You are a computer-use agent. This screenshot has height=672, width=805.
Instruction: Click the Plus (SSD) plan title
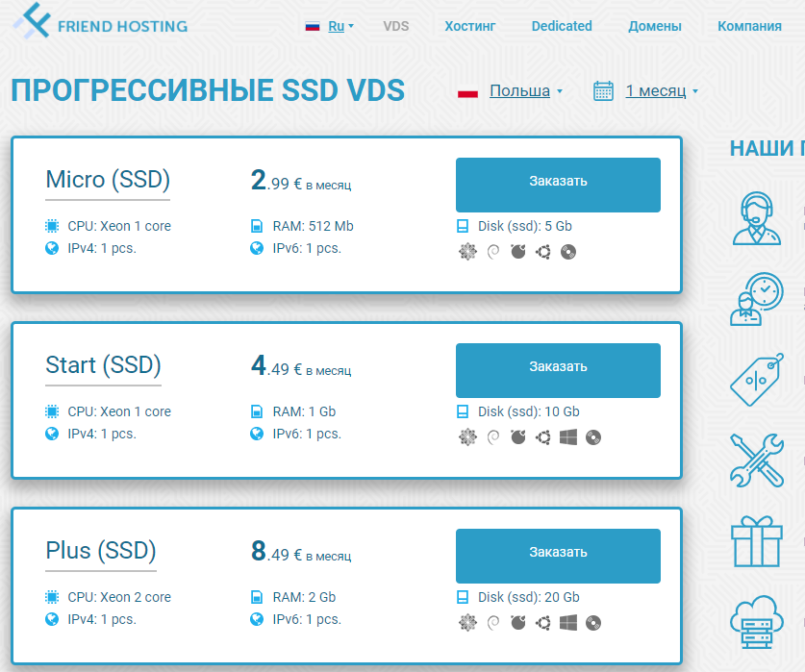[101, 551]
